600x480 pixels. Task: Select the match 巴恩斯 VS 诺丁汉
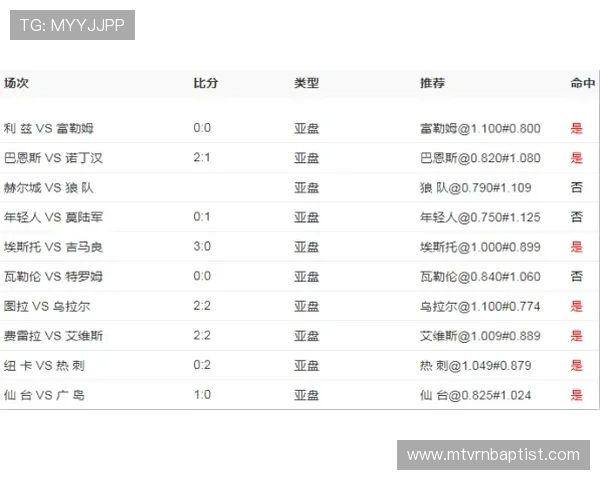[x=53, y=158]
